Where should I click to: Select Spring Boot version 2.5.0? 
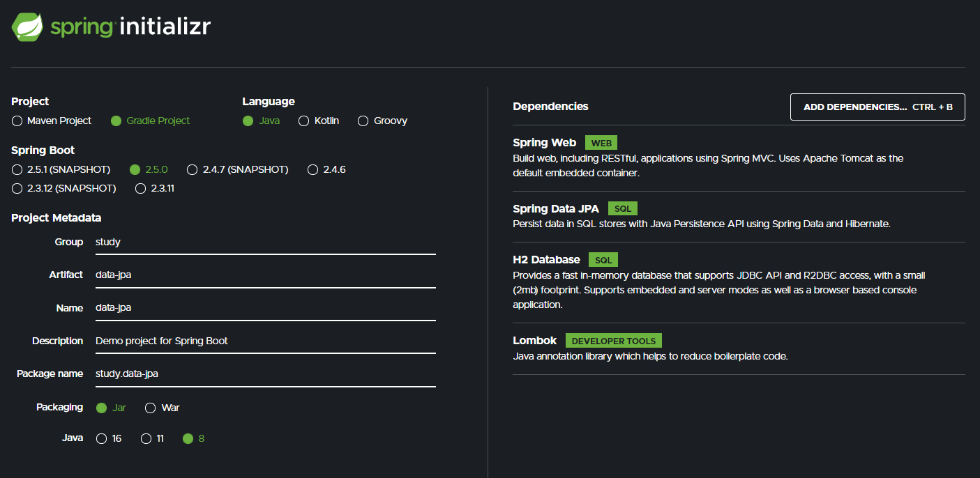coord(149,169)
